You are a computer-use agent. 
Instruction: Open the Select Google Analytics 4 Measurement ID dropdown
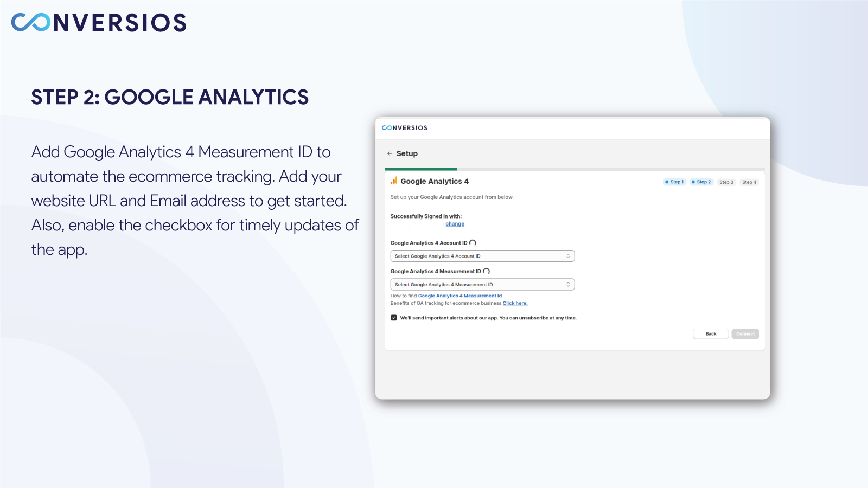482,284
